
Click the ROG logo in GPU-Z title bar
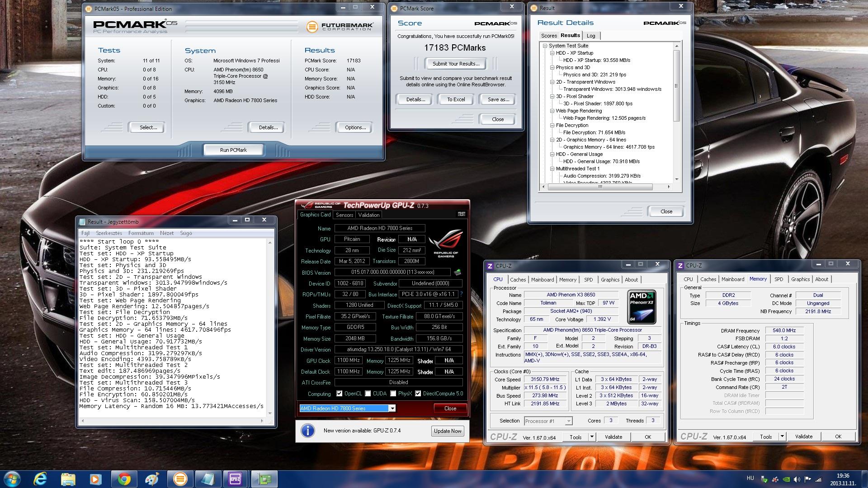pos(320,205)
